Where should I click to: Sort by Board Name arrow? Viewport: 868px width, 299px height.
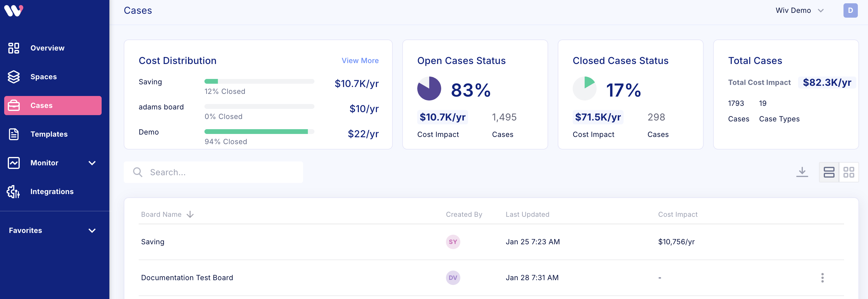click(190, 214)
